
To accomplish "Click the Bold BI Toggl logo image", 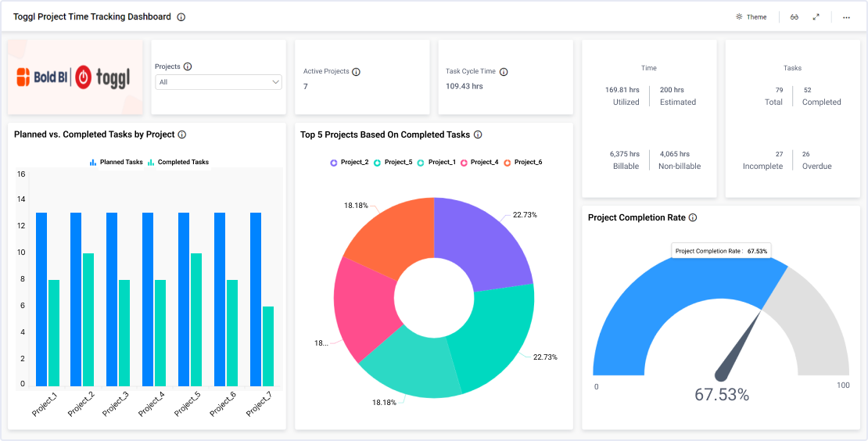I will coord(75,77).
